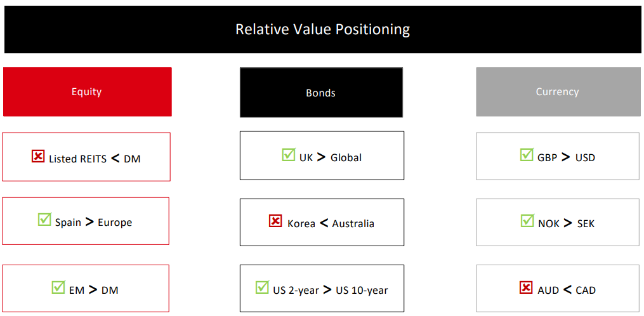Toggle the green checkbox beside EM
Image resolution: width=644 pixels, height=316 pixels.
pyautogui.click(x=58, y=287)
